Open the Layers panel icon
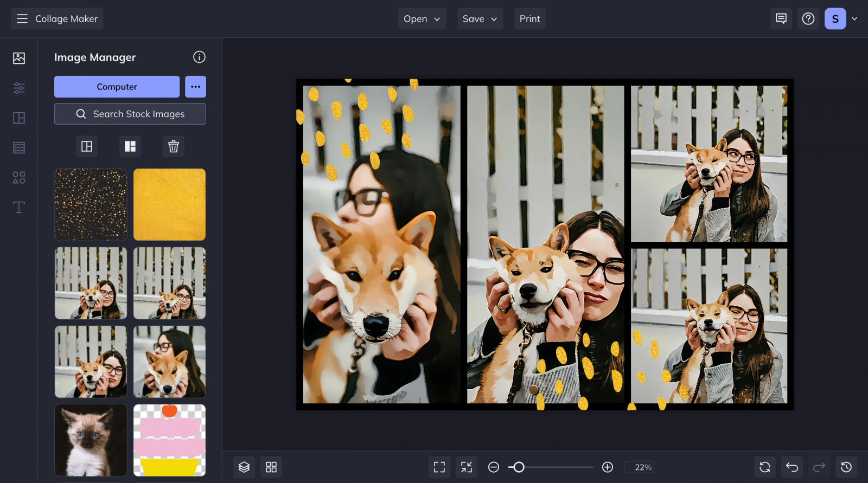This screenshot has width=868, height=483. (244, 467)
